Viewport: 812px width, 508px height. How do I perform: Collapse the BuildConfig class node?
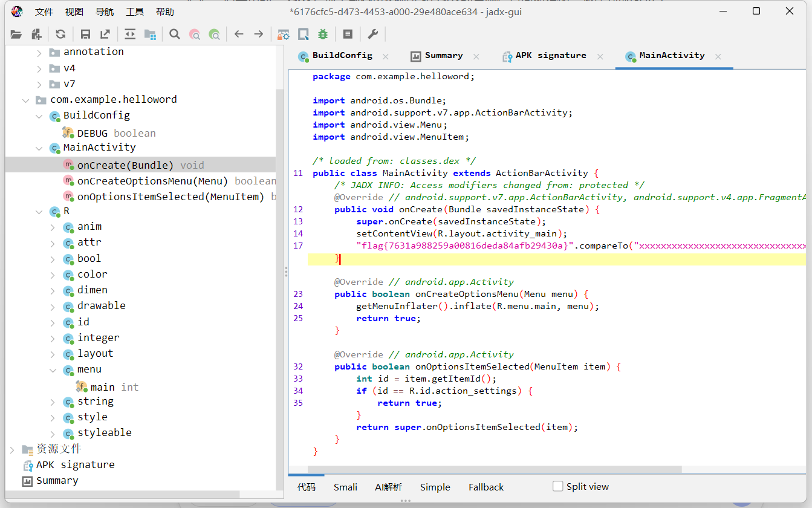pos(39,116)
